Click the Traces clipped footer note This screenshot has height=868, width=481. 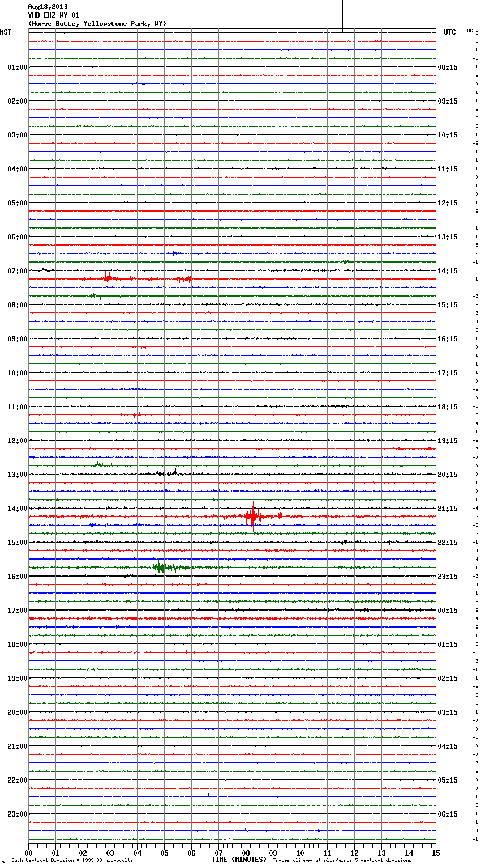pos(342,861)
